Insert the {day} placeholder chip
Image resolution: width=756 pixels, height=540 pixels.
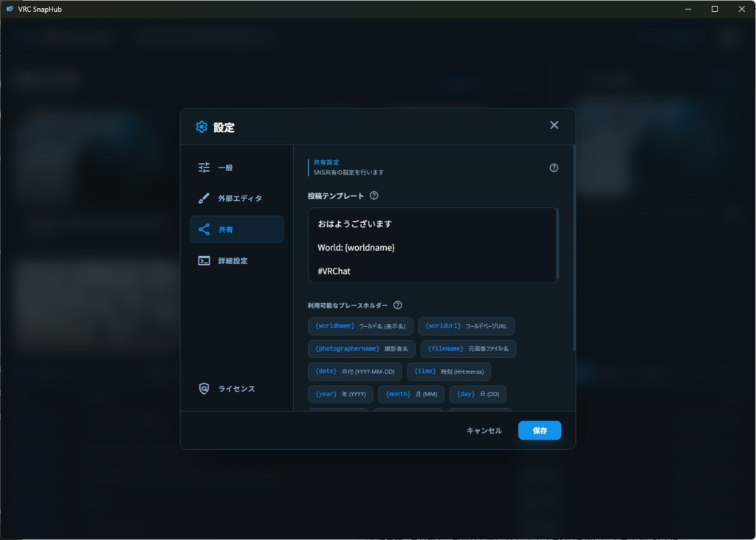[478, 394]
